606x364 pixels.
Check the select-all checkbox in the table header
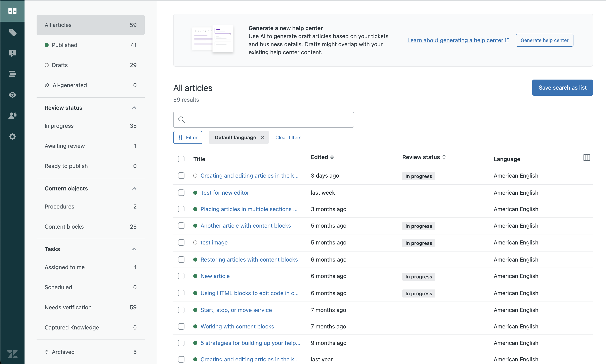(x=181, y=159)
